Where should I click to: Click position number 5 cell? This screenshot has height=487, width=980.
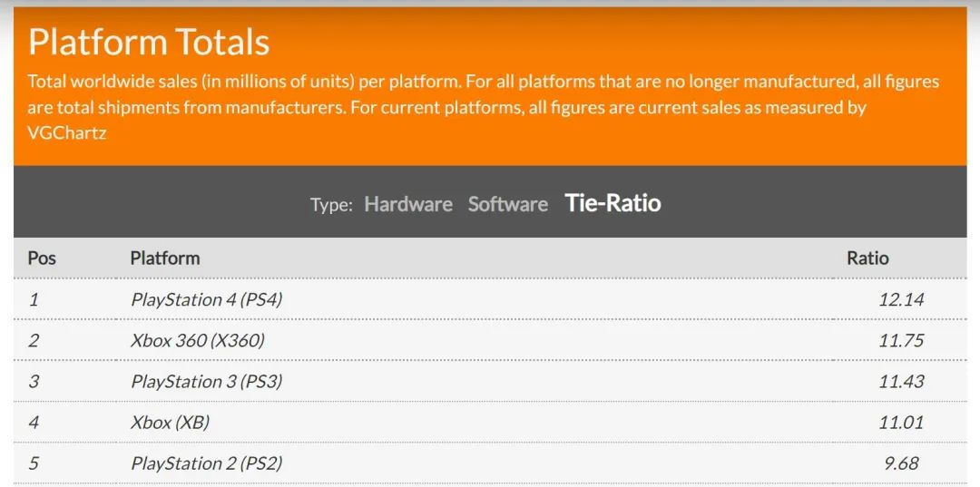click(34, 464)
